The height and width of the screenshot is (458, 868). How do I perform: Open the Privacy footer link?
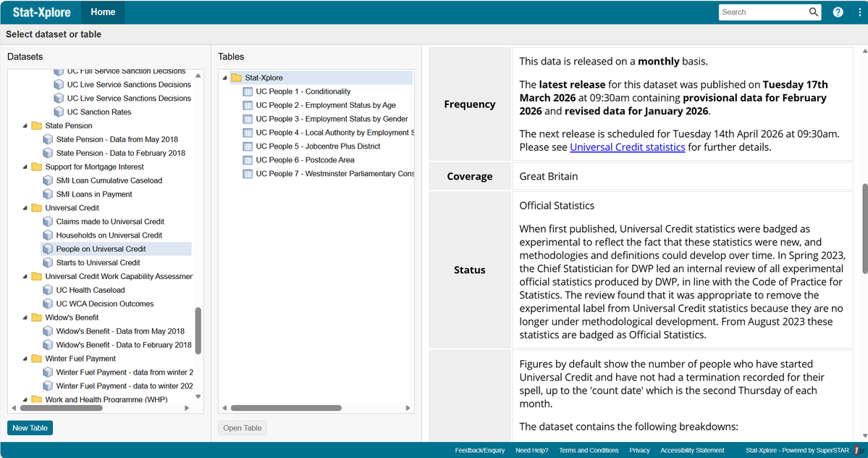pyautogui.click(x=639, y=450)
